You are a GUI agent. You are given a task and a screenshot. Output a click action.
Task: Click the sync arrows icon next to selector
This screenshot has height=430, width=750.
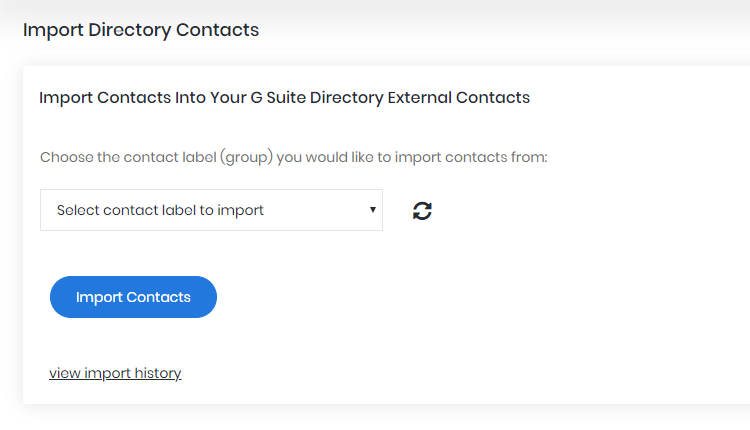pyautogui.click(x=422, y=210)
